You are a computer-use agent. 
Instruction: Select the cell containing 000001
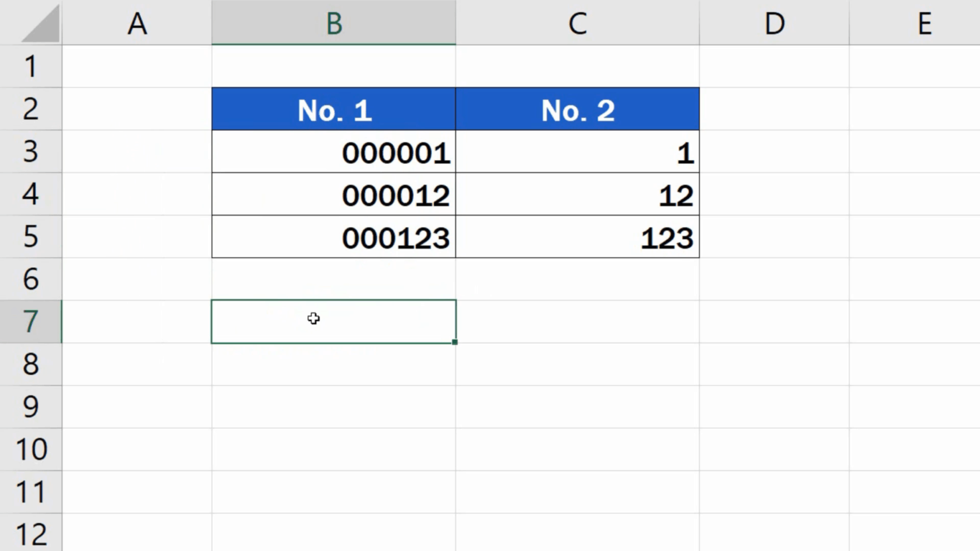334,152
